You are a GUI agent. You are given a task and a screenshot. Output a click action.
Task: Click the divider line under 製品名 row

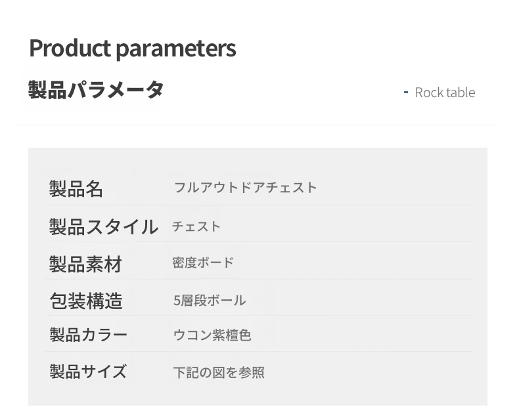[x=259, y=205]
